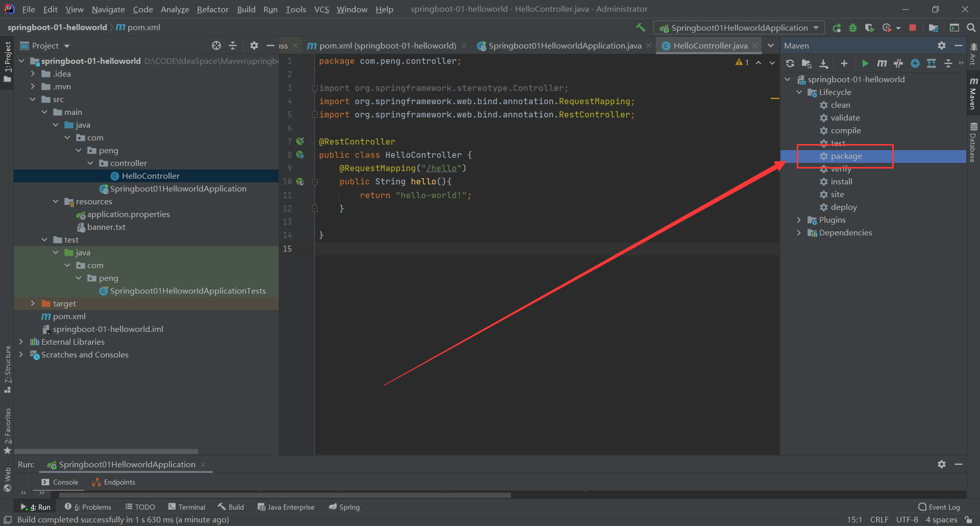The image size is (980, 526).
Task: Stop the running application with the red square
Action: pos(913,28)
